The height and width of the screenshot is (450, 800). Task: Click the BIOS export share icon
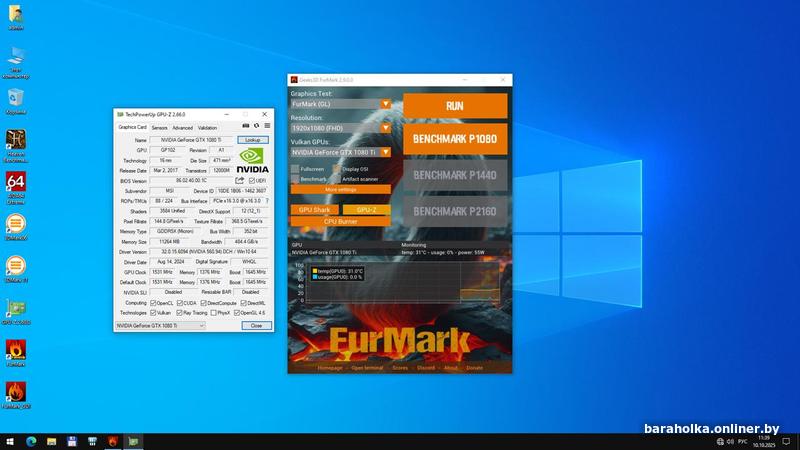[x=240, y=180]
